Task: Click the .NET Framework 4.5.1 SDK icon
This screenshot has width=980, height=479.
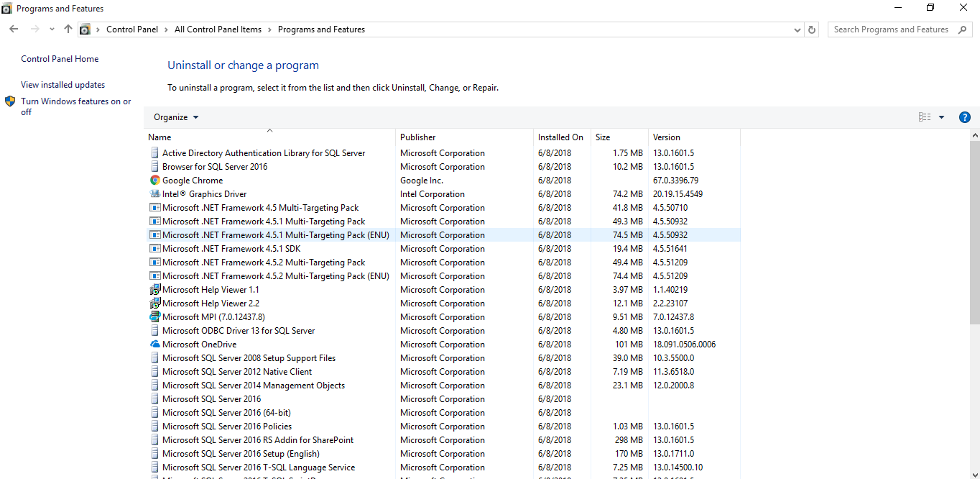Action: click(154, 249)
